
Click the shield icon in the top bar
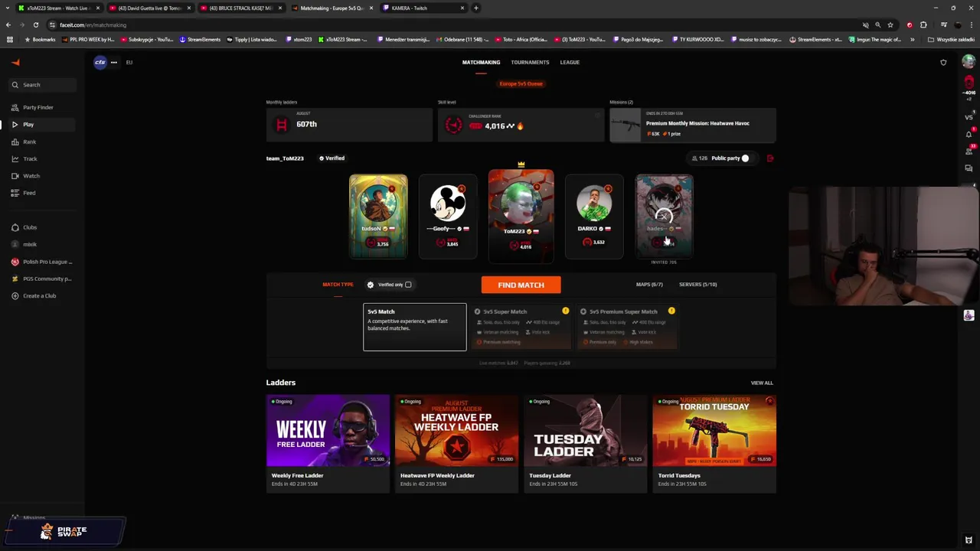pyautogui.click(x=943, y=63)
